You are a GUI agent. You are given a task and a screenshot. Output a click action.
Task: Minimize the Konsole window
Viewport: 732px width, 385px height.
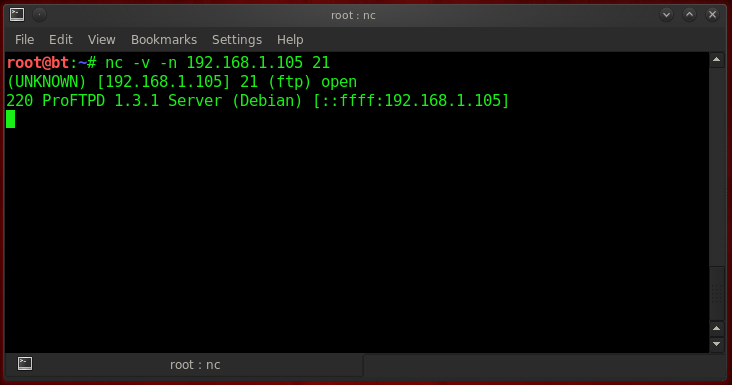pos(666,15)
